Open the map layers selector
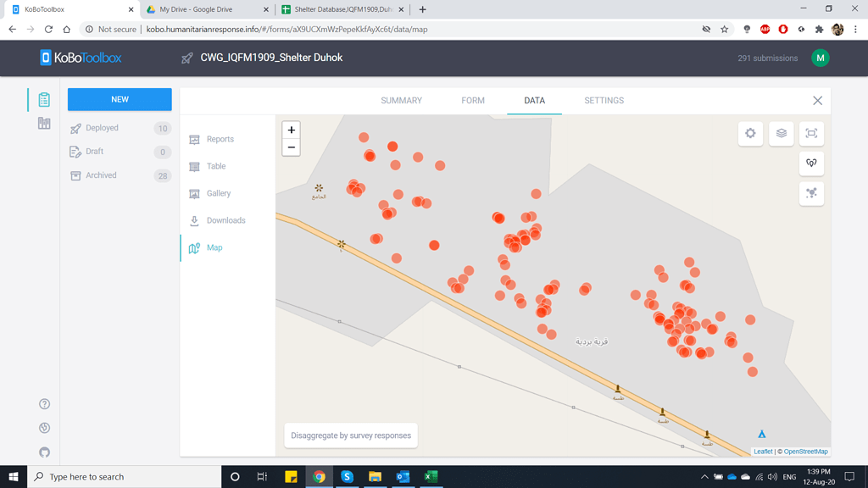The height and width of the screenshot is (488, 868). 781,133
